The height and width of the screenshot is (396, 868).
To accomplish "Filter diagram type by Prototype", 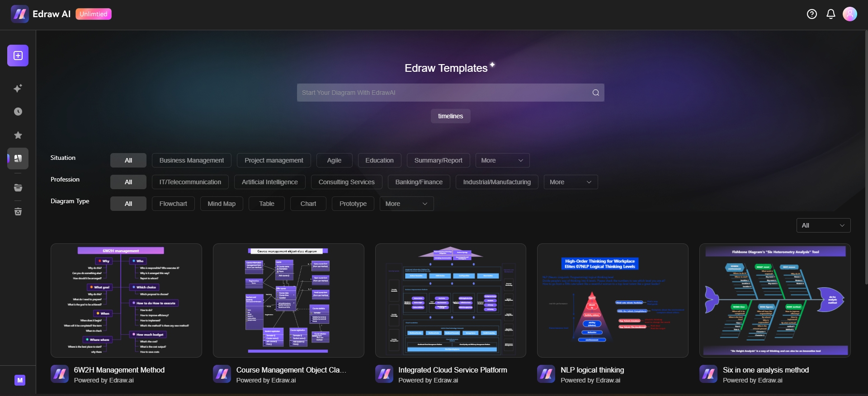I will (x=353, y=204).
